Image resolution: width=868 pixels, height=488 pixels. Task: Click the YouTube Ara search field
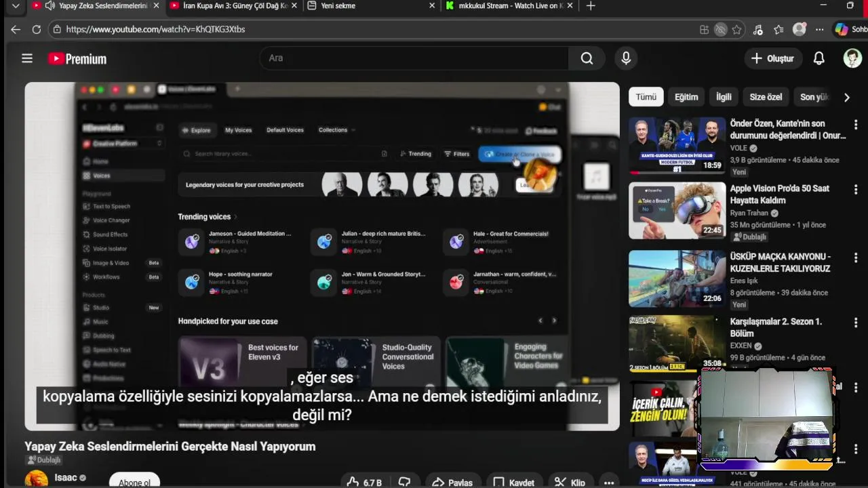[x=414, y=58]
